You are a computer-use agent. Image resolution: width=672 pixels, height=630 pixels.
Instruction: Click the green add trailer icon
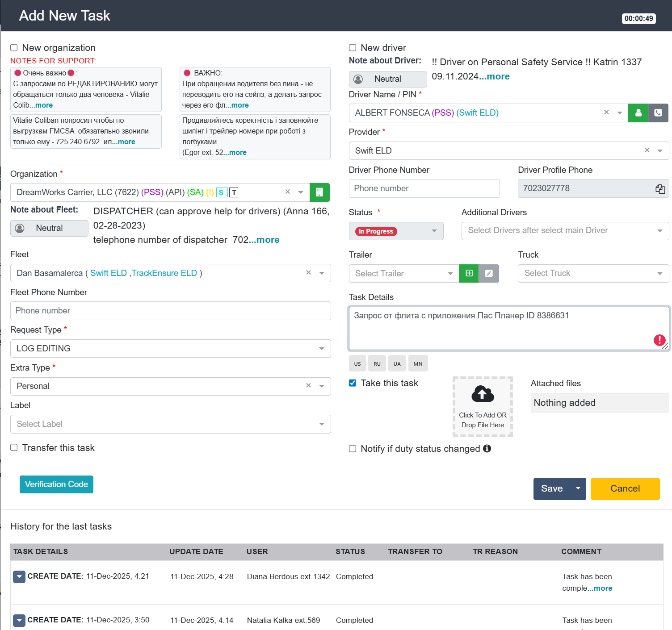469,273
